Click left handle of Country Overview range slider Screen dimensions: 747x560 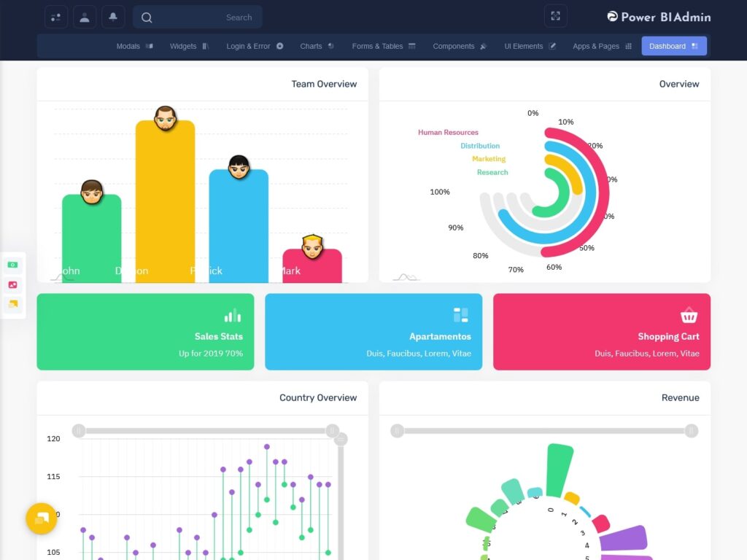point(79,431)
